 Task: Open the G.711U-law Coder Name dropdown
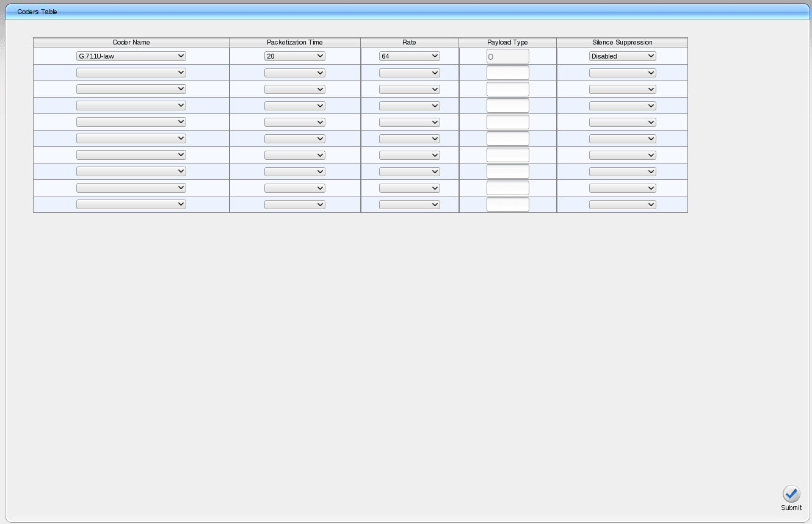click(x=131, y=56)
